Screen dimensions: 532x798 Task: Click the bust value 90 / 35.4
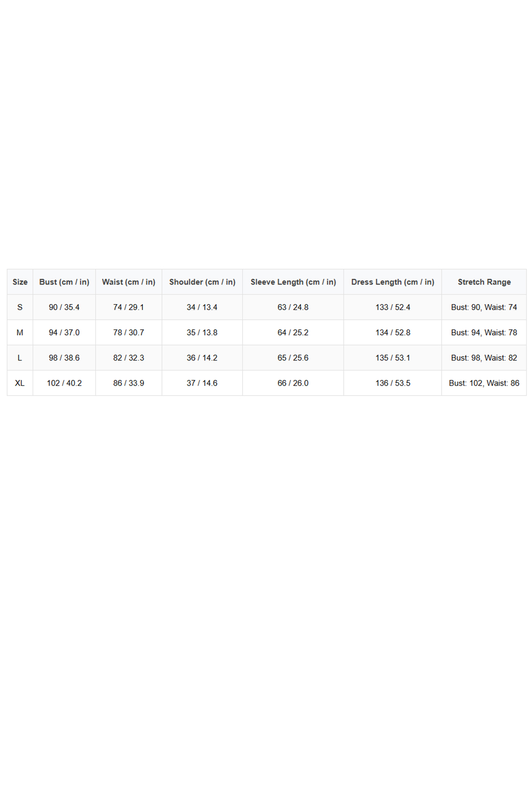[64, 308]
